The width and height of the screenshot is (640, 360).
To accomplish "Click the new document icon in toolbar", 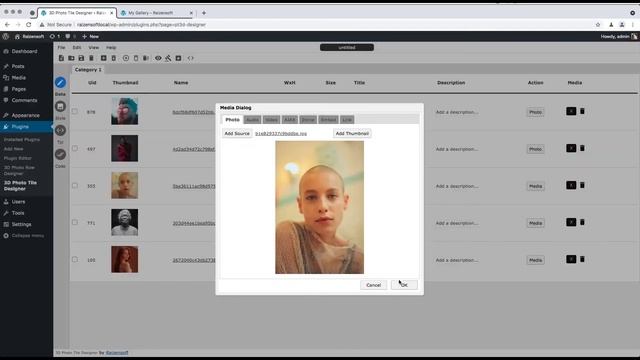I will click(x=61, y=58).
